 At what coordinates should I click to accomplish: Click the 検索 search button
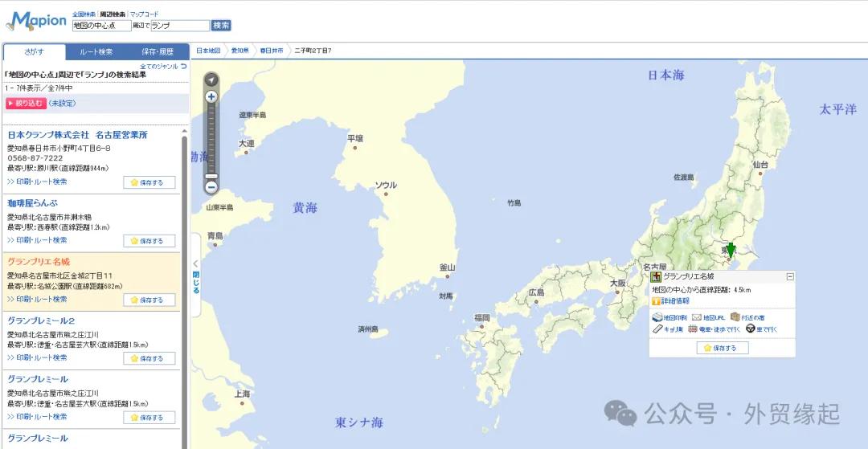221,26
